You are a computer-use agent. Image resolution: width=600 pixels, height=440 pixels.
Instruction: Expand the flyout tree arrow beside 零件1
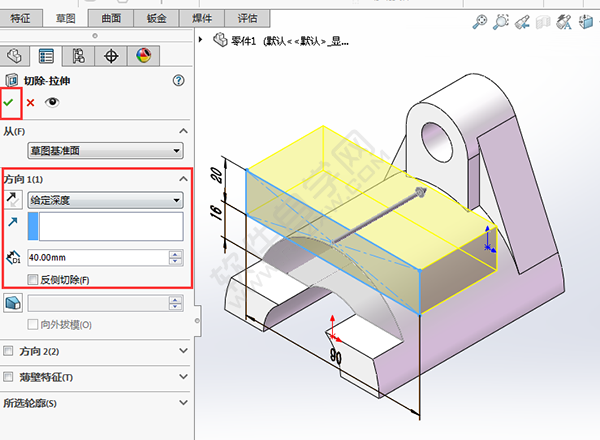(200, 39)
